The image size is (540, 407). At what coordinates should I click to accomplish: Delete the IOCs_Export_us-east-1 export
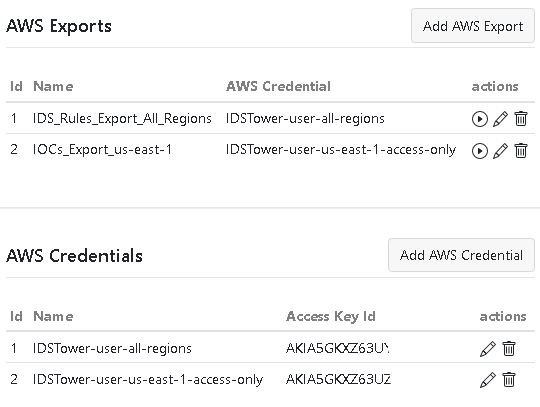[521, 151]
